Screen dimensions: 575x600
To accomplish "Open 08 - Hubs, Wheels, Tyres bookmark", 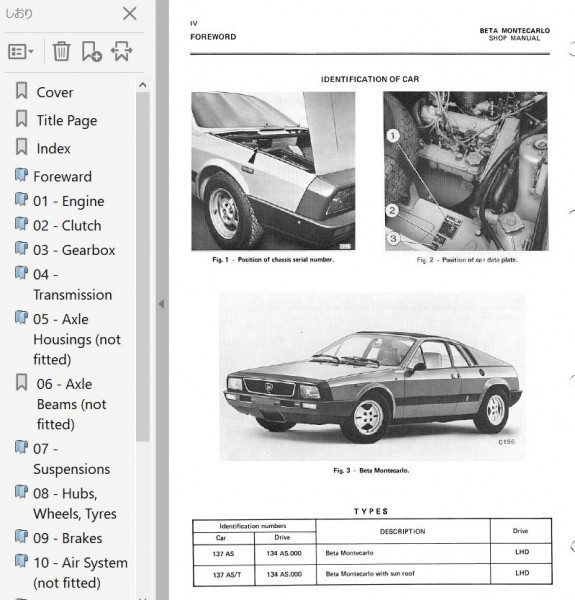I will tap(75, 504).
